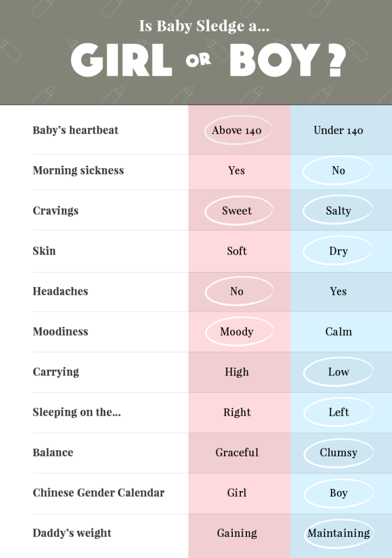Select 'Salty' cravings option

337,211
